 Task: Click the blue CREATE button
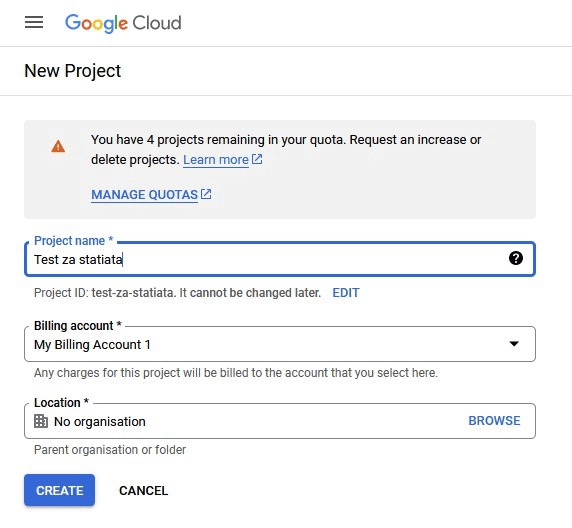tap(59, 490)
